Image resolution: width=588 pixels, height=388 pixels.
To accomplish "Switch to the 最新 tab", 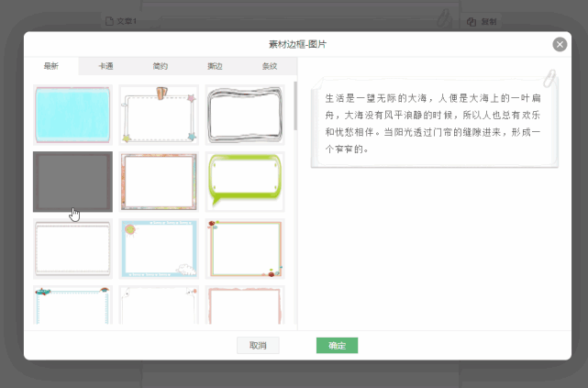I will coord(51,66).
